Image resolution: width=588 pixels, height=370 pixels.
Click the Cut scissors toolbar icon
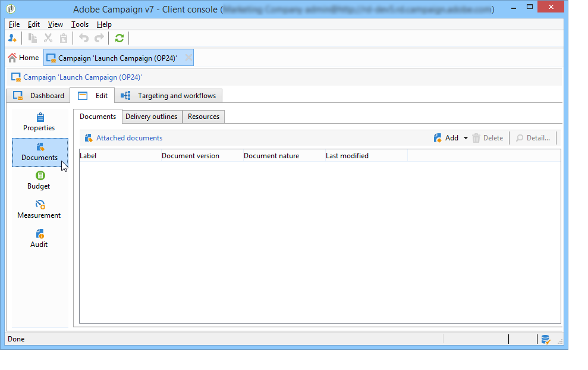[48, 38]
